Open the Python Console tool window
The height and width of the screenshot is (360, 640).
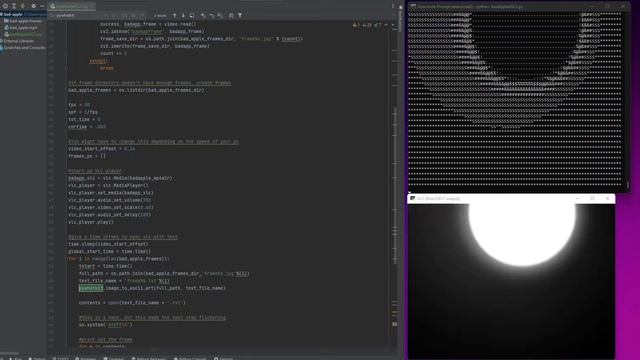coord(190,358)
